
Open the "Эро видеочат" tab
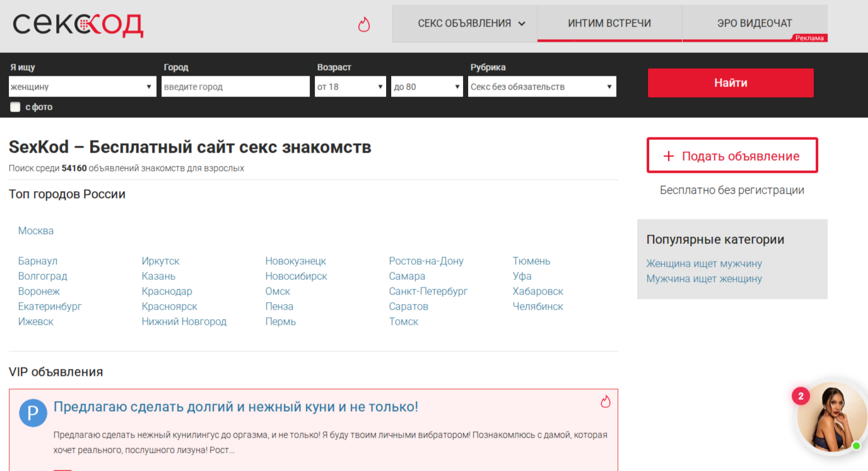(754, 23)
